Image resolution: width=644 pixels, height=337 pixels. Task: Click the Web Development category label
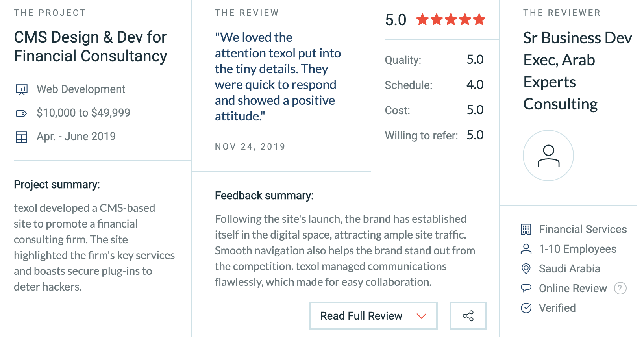81,89
